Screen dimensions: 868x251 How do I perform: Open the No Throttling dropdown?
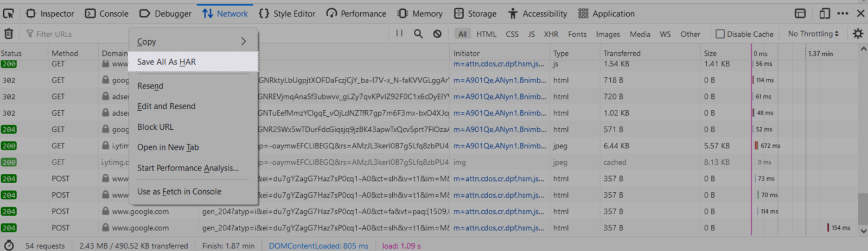click(x=813, y=34)
